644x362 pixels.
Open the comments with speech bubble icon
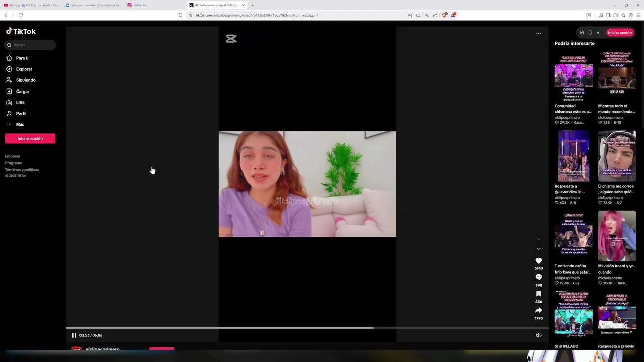point(539,277)
